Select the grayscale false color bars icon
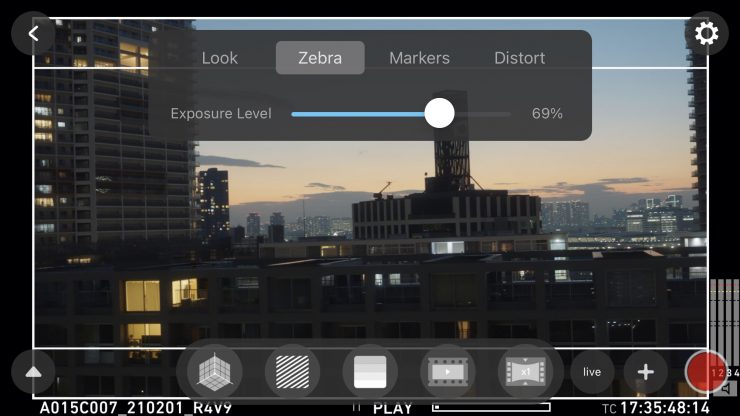740x416 pixels. (x=370, y=372)
